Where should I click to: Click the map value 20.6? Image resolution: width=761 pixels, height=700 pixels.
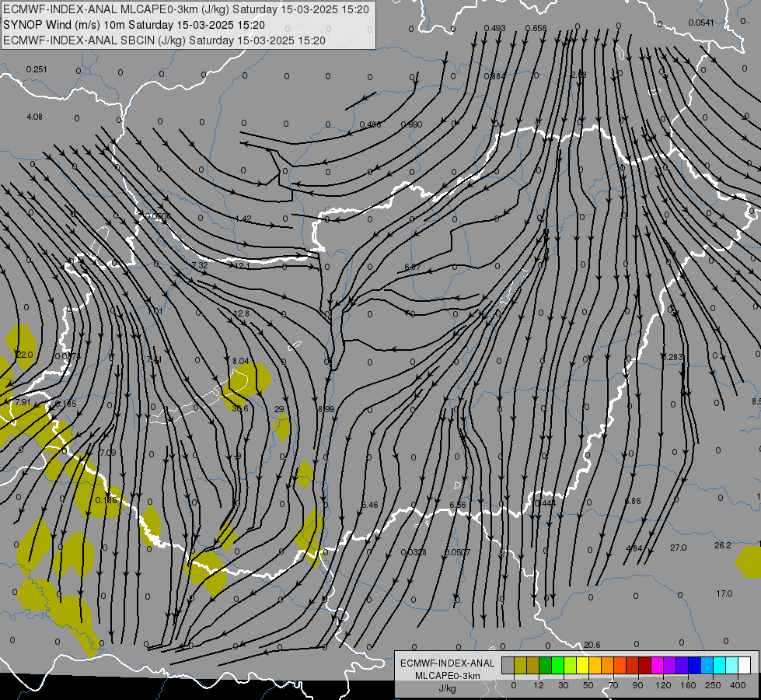[x=592, y=645]
